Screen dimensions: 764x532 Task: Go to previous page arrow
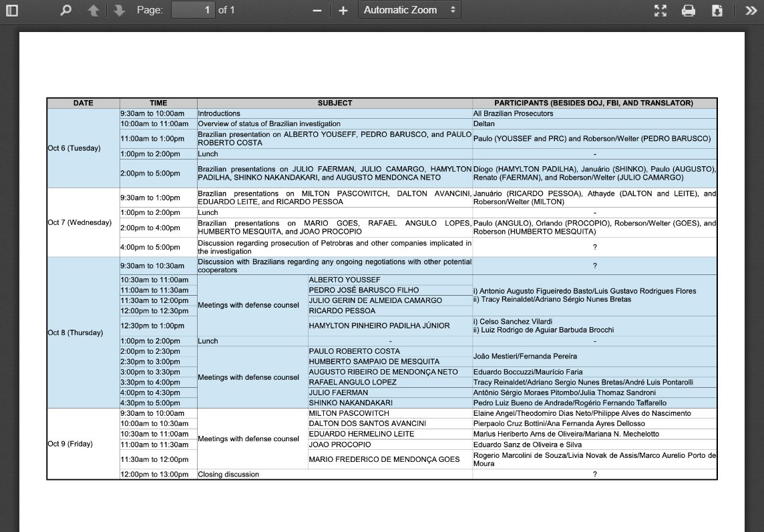(x=93, y=10)
